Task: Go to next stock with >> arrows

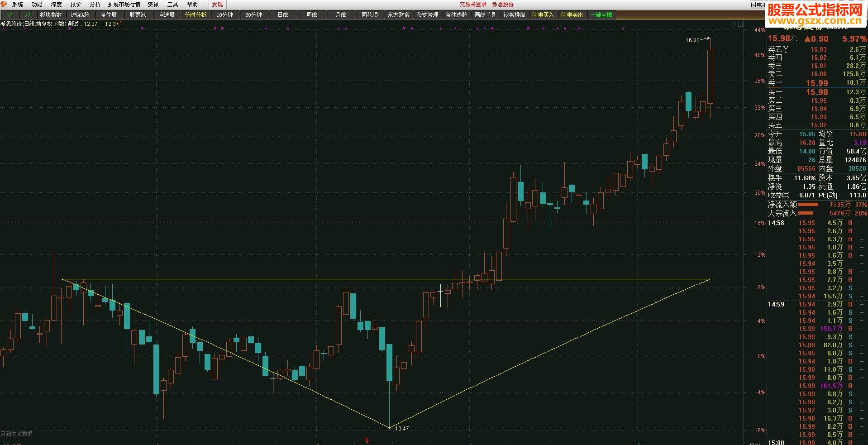Action: tap(28, 15)
